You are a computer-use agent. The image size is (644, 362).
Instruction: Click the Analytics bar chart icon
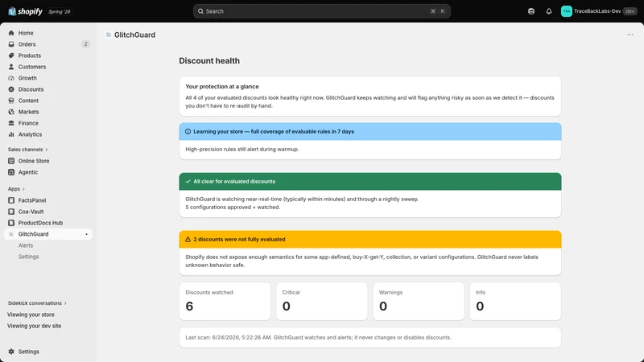pyautogui.click(x=11, y=134)
